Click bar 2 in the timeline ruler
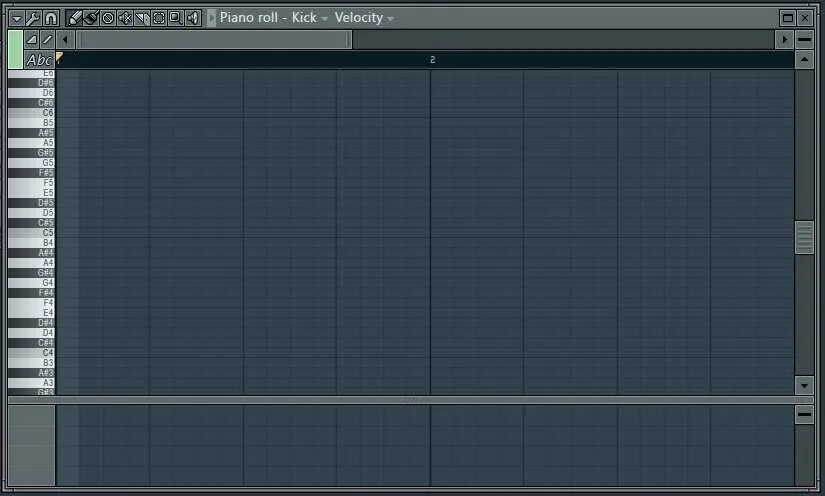The image size is (825, 496). [x=432, y=60]
